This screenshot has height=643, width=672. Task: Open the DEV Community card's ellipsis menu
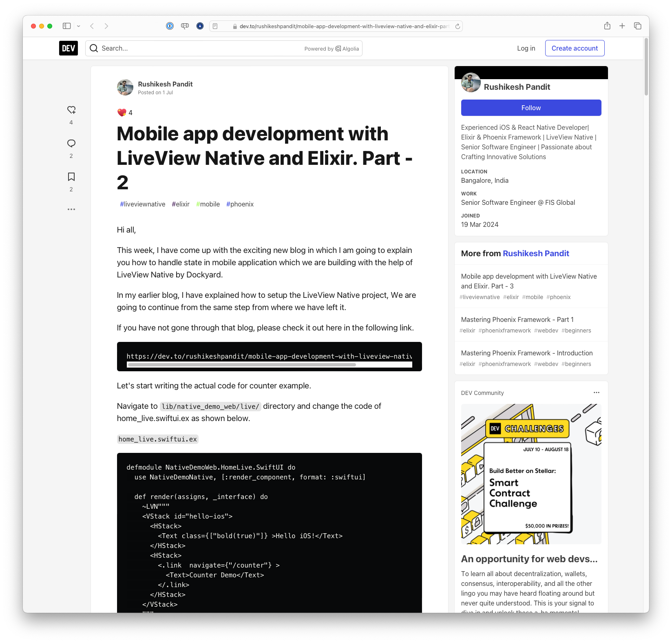click(596, 392)
